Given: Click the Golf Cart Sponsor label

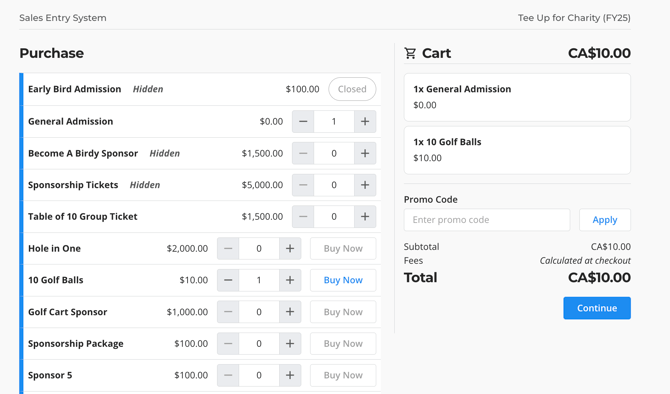Looking at the screenshot, I should (68, 312).
